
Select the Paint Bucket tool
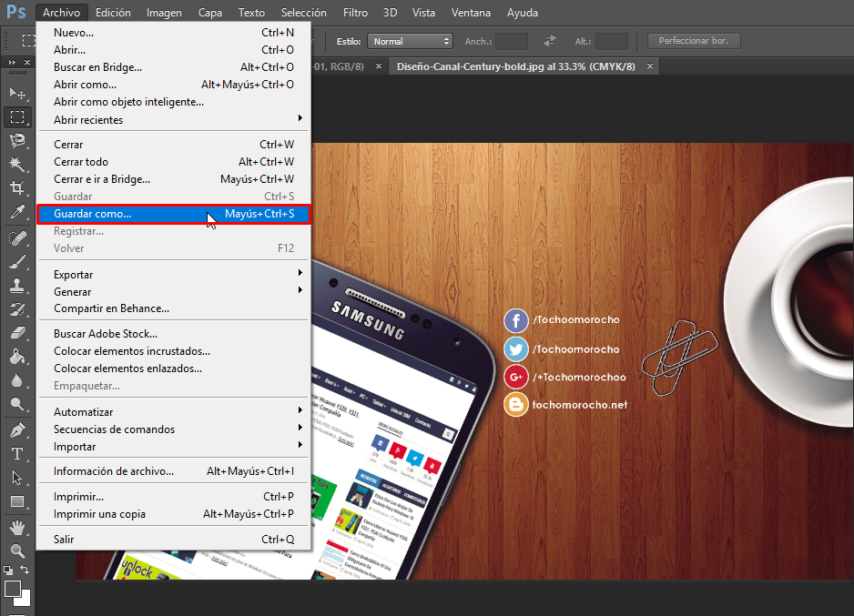(x=17, y=357)
